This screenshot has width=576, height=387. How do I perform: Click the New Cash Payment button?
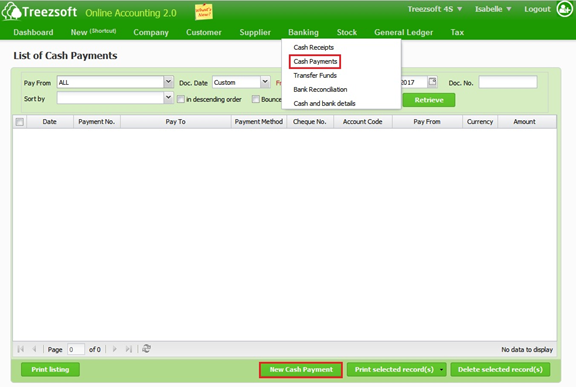tap(301, 369)
